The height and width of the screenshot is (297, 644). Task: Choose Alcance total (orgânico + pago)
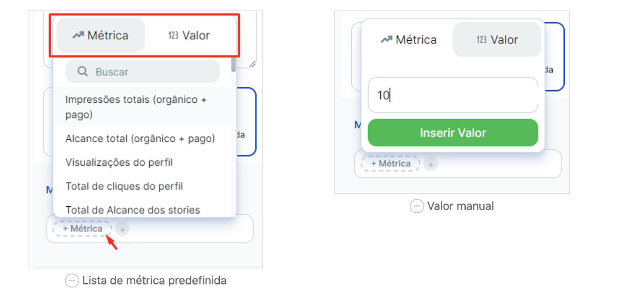pos(142,139)
